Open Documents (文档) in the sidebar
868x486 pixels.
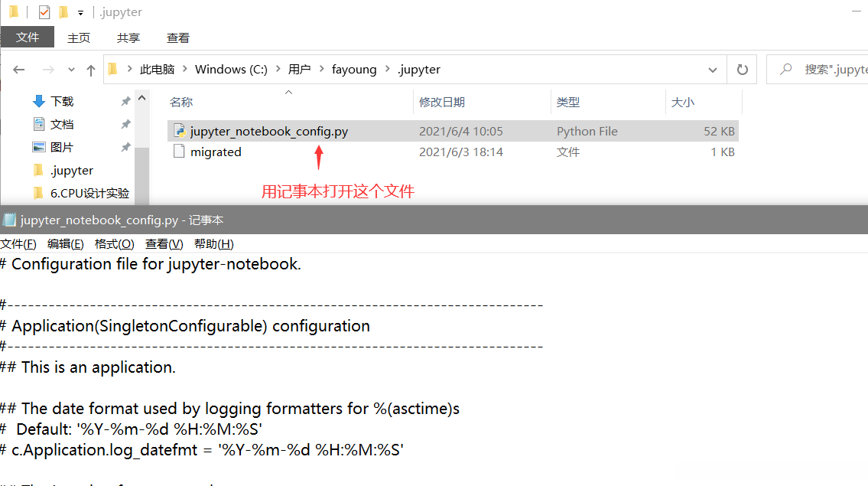click(x=61, y=124)
